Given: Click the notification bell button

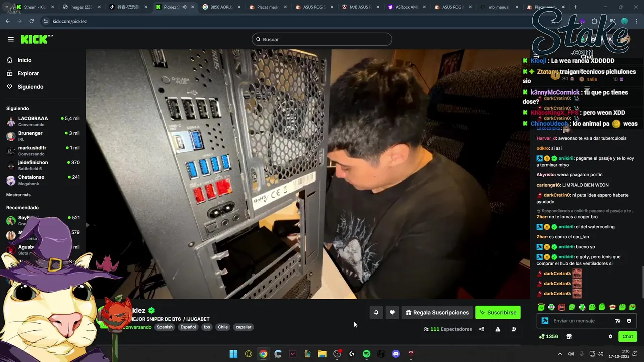Looking at the screenshot, I should coord(376,312).
